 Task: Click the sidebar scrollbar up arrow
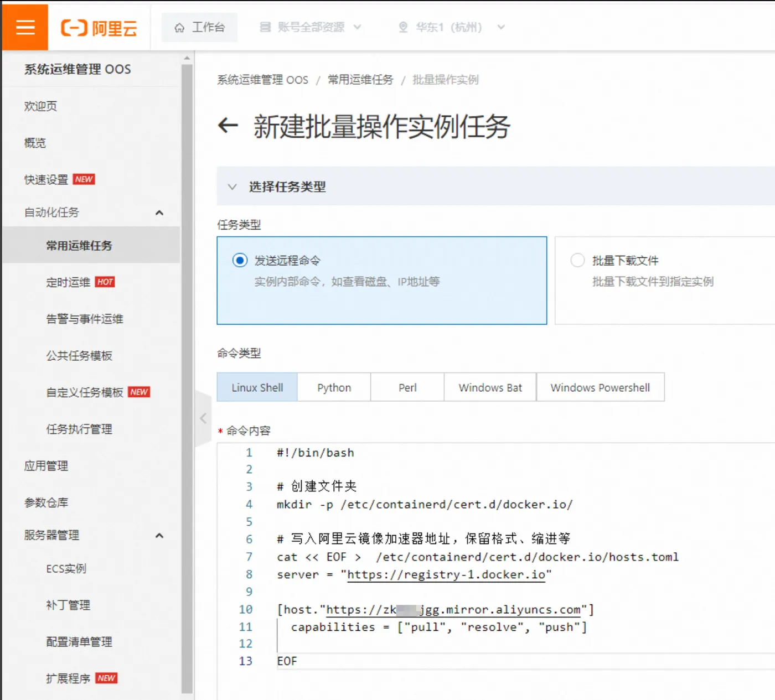coord(187,58)
